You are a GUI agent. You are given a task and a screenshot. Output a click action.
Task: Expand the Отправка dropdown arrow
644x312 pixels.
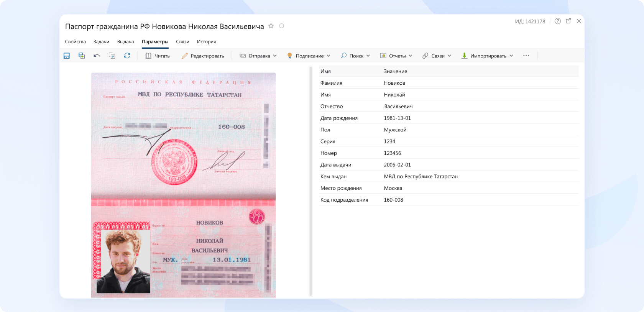pyautogui.click(x=275, y=56)
